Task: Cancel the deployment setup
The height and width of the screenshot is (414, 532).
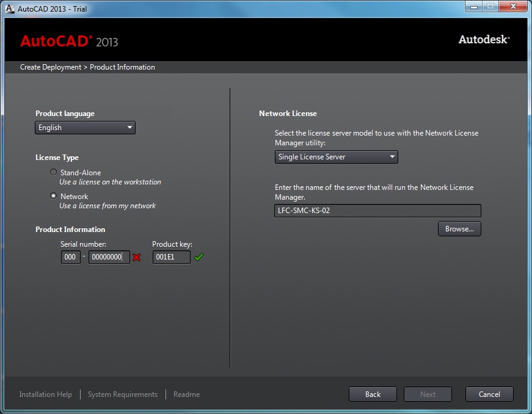Action: 489,394
